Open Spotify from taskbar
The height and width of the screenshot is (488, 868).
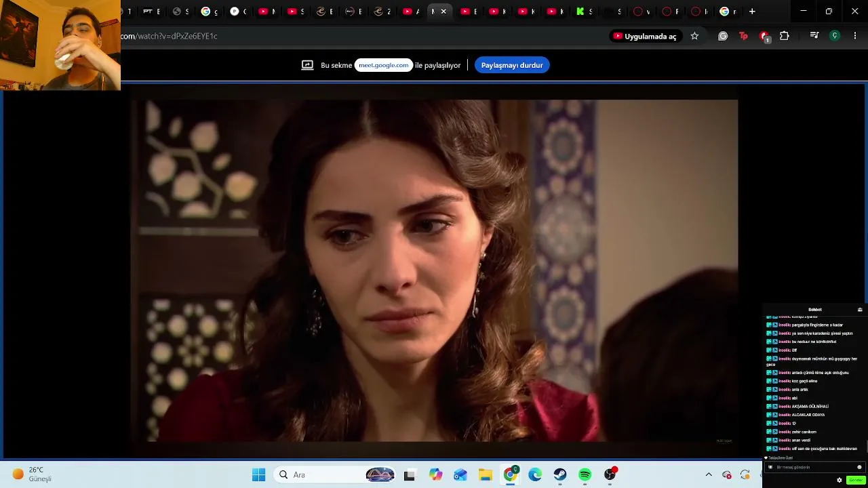pos(585,475)
